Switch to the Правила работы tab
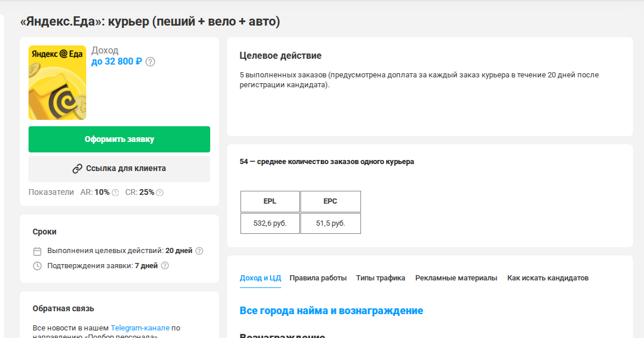This screenshot has height=338, width=644. pos(318,278)
